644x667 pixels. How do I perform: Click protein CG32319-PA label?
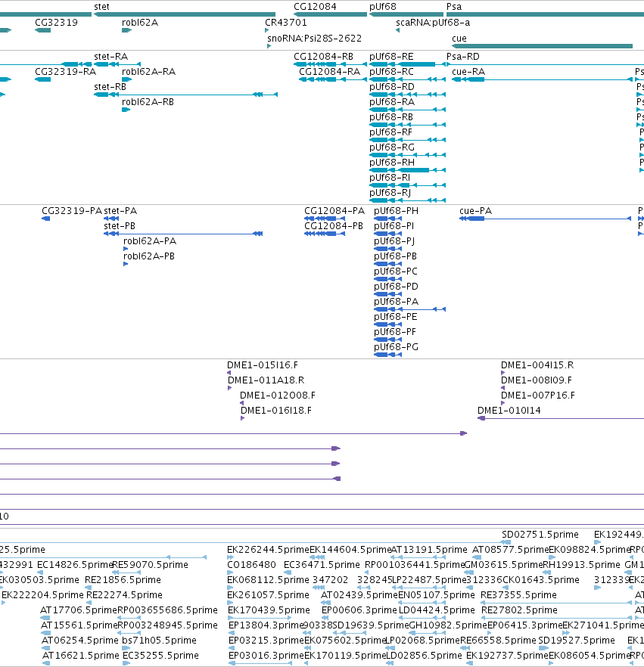pyautogui.click(x=71, y=210)
